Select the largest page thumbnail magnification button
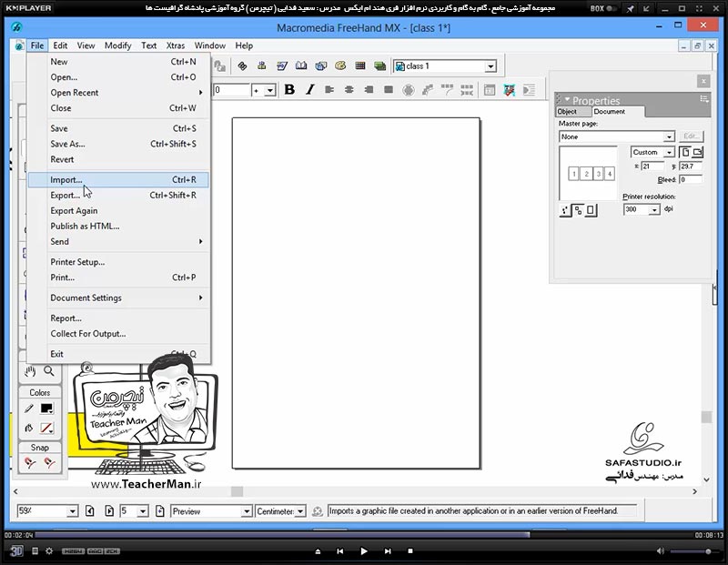Viewport: 728px width, 565px height. click(x=591, y=210)
